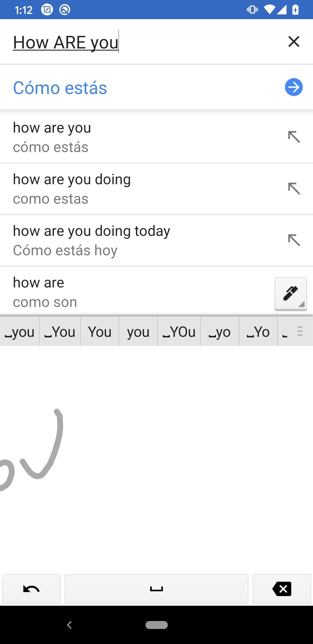Tap the Android home pill
The height and width of the screenshot is (644, 313).
click(156, 625)
